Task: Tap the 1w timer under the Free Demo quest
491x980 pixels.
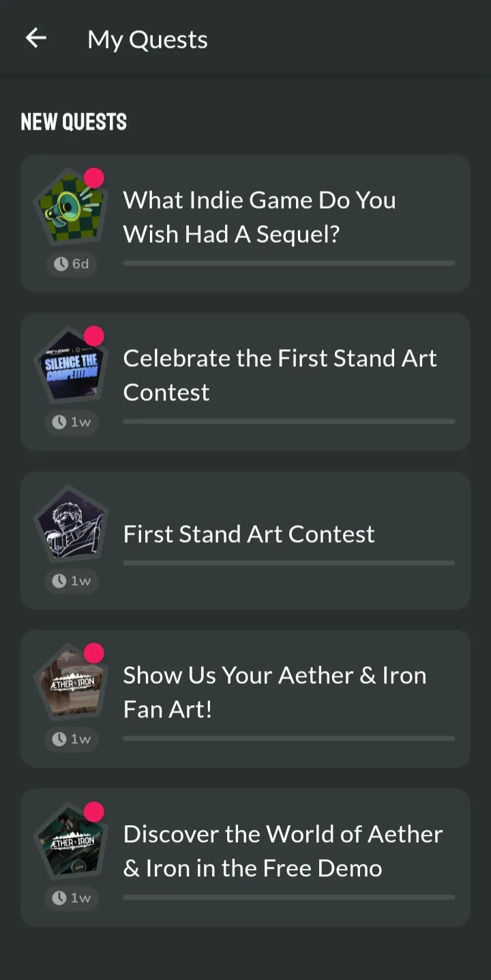Action: (x=72, y=897)
